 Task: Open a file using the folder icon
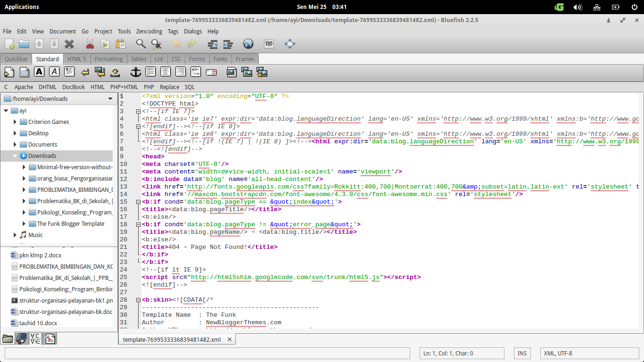point(24,44)
